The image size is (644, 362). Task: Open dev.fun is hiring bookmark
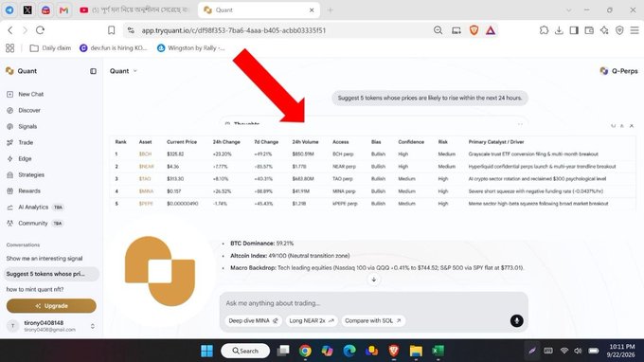(114, 48)
